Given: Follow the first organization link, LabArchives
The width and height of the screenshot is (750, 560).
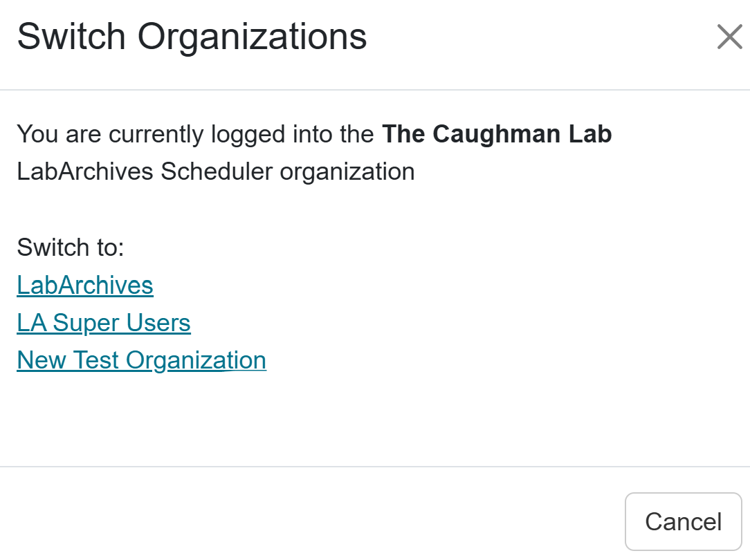Looking at the screenshot, I should [x=85, y=286].
